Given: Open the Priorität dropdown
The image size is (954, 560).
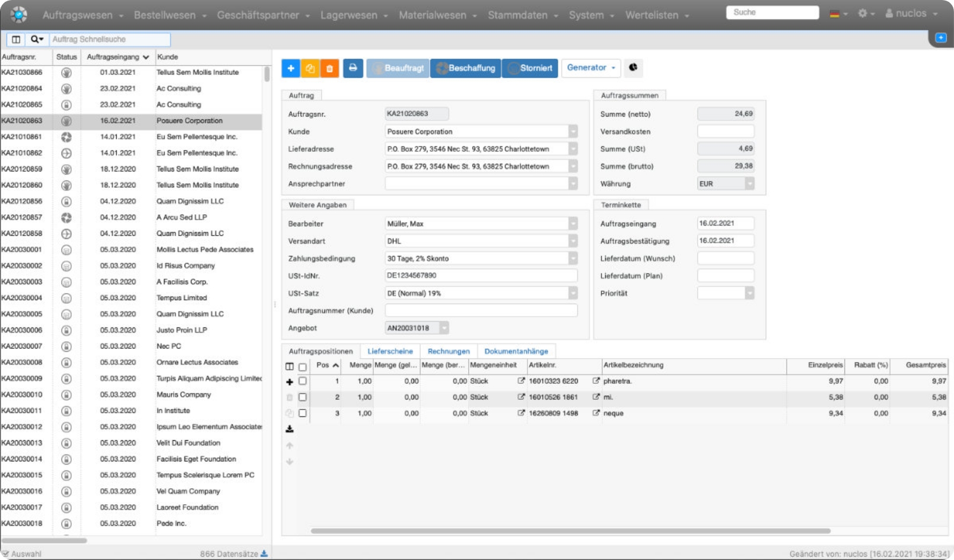Looking at the screenshot, I should [x=750, y=293].
